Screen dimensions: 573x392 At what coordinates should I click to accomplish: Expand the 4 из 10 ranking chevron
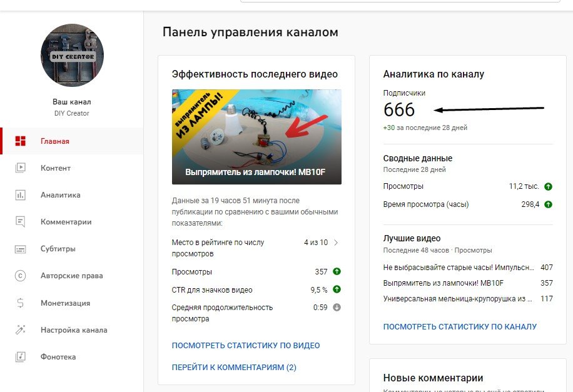tap(336, 242)
